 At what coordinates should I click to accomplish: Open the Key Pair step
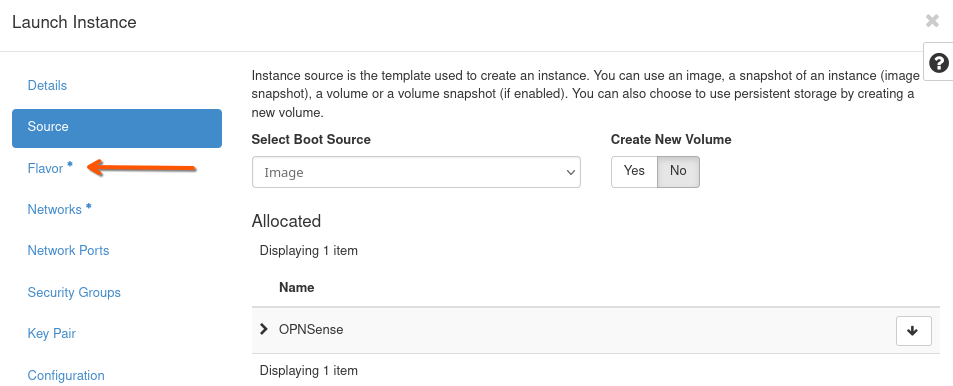pyautogui.click(x=52, y=334)
